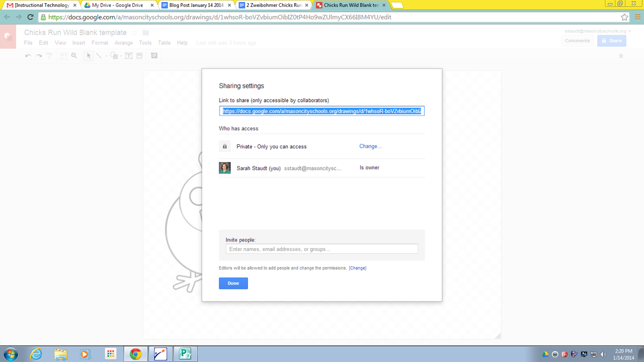Open the View menu
This screenshot has width=644, height=362.
pyautogui.click(x=60, y=43)
